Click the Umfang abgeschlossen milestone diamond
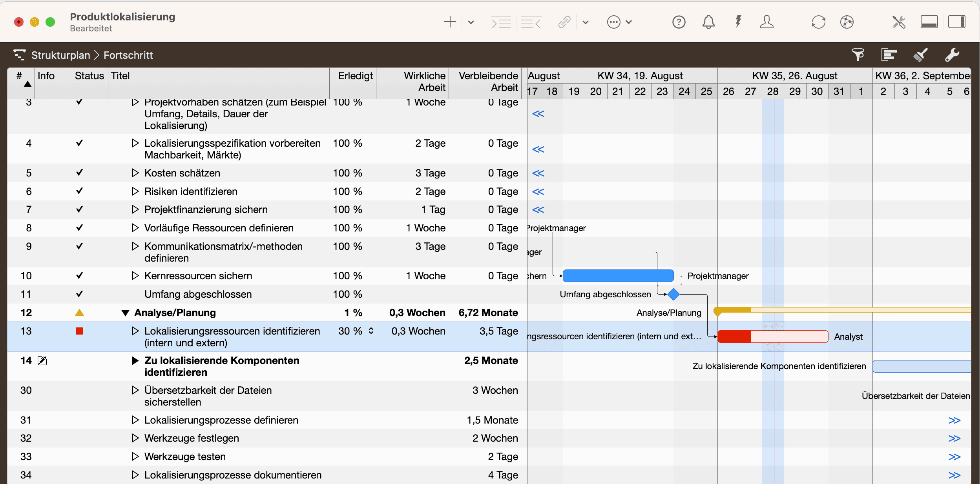 pyautogui.click(x=673, y=294)
